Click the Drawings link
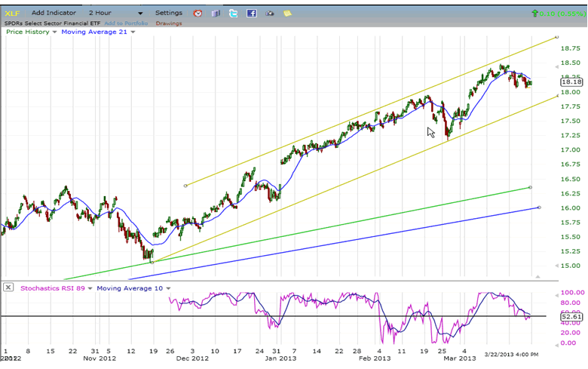Viewport: 588px width, 369px height. click(x=168, y=23)
